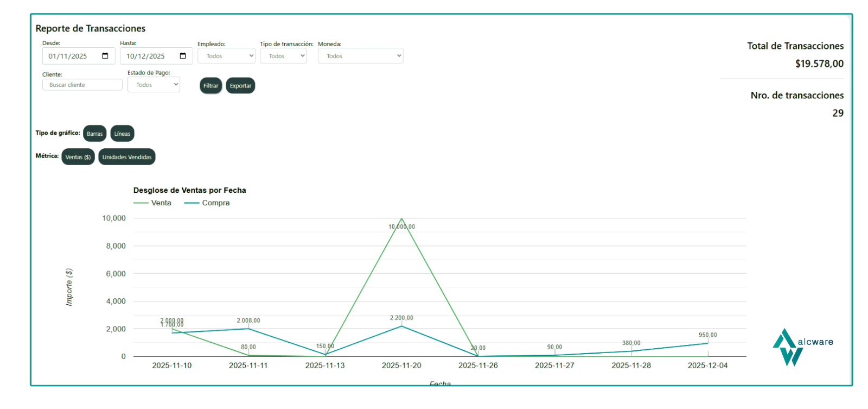Select the Unidades Vendidas metric
Viewport: 868px width, 409px height.
127,157
